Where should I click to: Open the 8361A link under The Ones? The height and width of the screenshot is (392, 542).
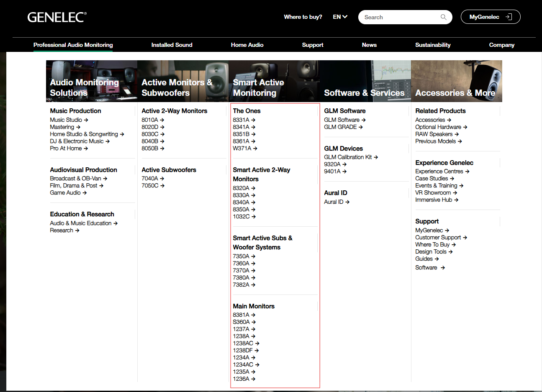click(244, 141)
